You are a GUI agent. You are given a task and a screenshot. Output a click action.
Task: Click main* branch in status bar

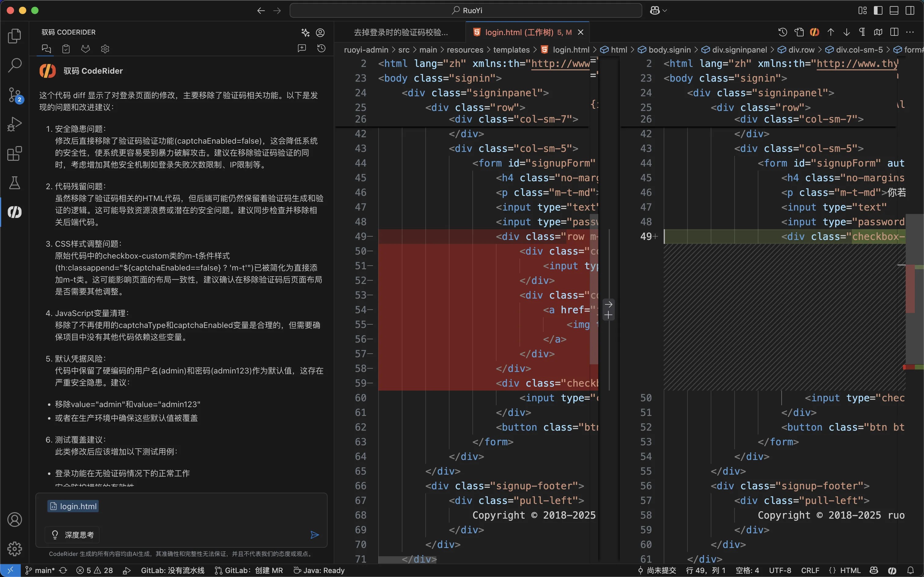pos(41,570)
